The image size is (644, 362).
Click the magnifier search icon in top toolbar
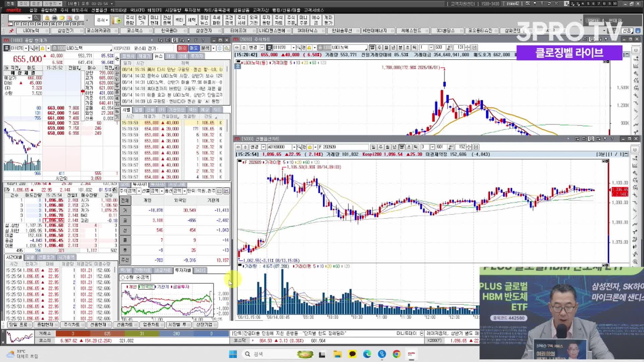[36, 18]
